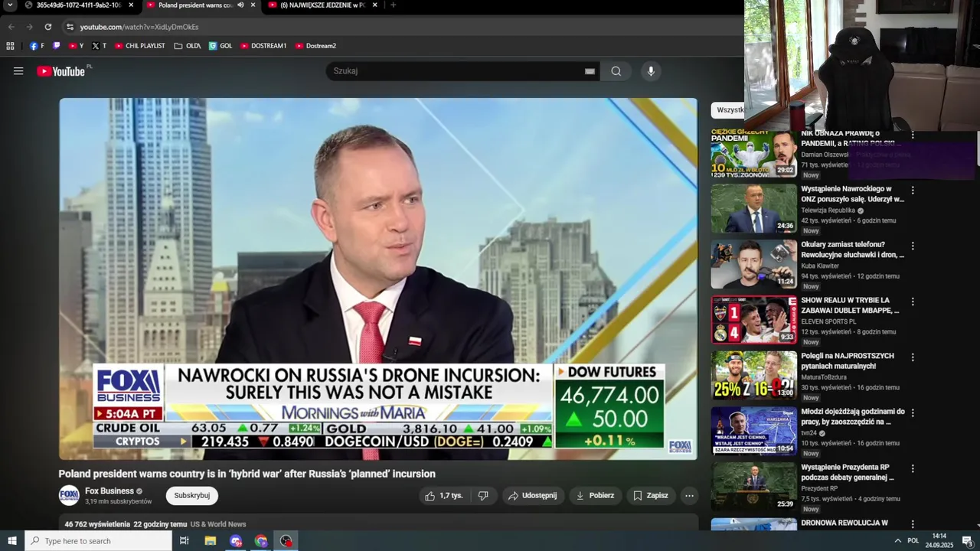Open the Facebook F bookmark

37,46
